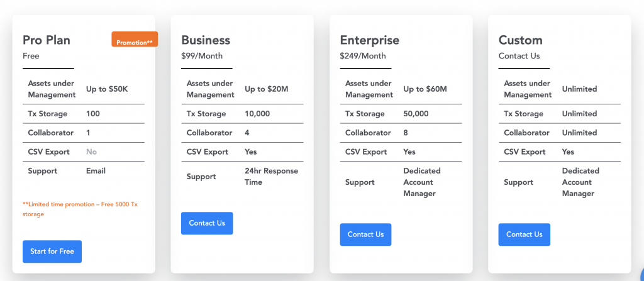Screen dimensions: 644x281
Task: Click the 50,000 Tx Storage value
Action: coord(416,114)
